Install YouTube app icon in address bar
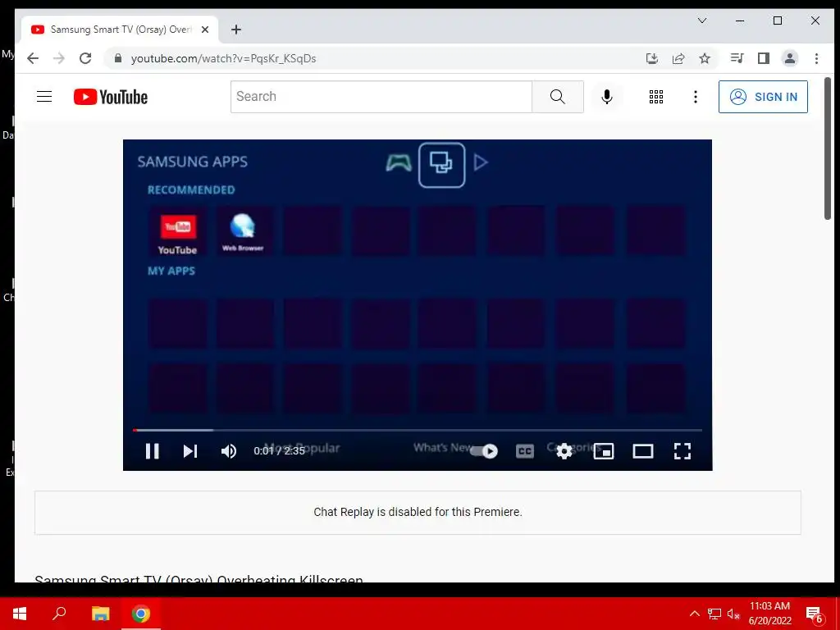 pyautogui.click(x=652, y=58)
